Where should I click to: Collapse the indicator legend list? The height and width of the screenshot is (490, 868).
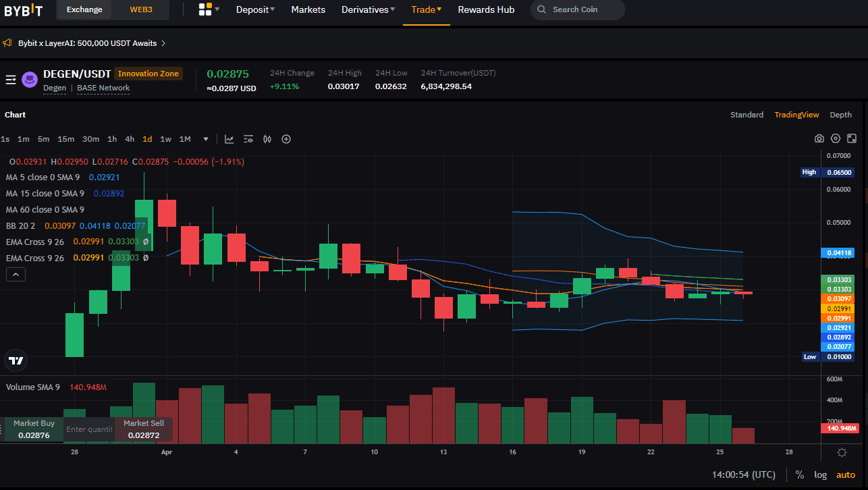(16, 274)
